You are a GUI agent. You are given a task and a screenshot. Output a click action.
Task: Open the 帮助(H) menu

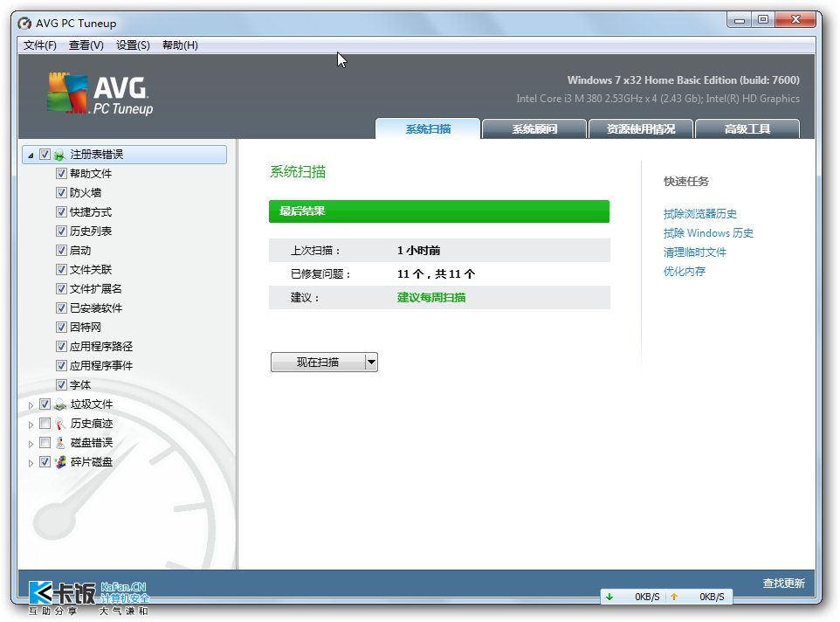[180, 45]
